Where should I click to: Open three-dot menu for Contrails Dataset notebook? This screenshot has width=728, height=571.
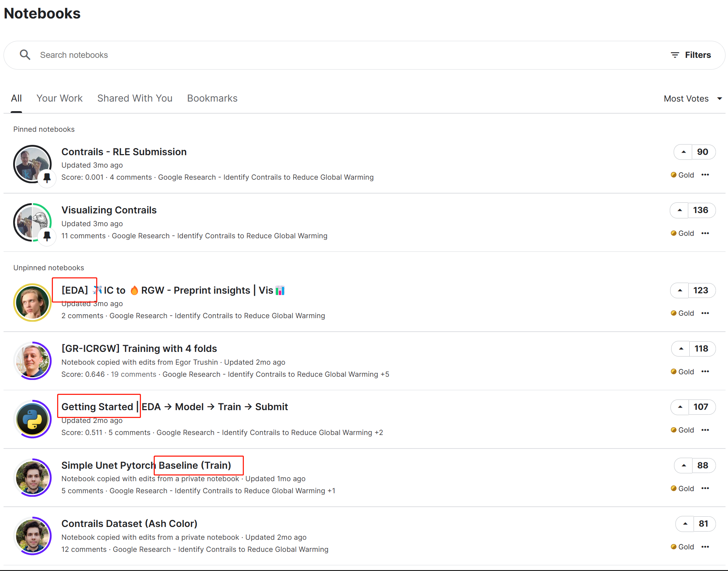coord(705,547)
